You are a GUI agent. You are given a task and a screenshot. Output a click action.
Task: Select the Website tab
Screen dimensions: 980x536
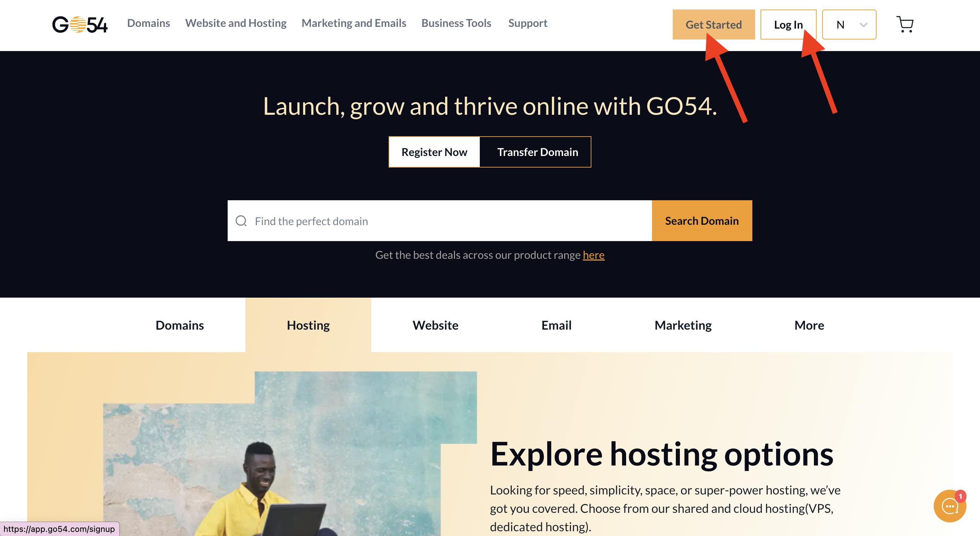pyautogui.click(x=435, y=324)
